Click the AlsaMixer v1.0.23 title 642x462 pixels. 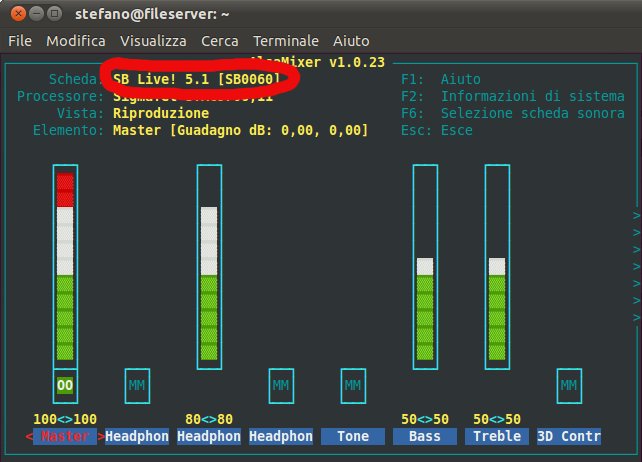coord(318,62)
